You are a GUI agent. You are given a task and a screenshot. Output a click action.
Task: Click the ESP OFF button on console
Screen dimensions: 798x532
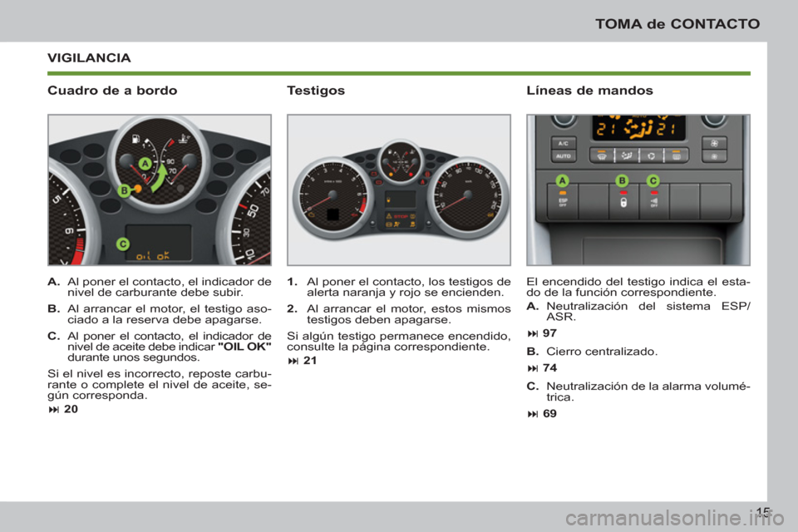(x=563, y=202)
